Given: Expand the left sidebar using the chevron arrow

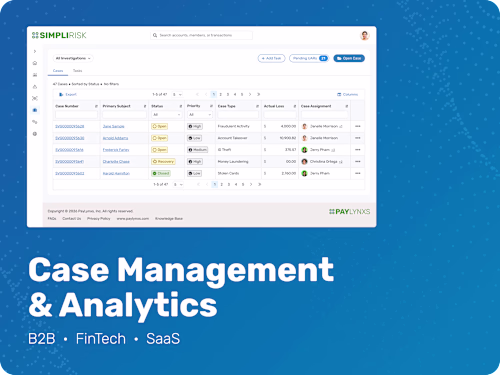Looking at the screenshot, I should [35, 51].
